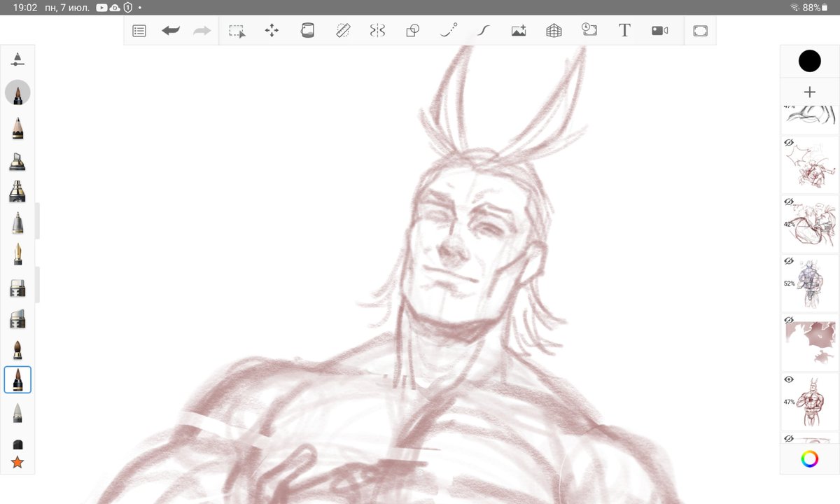
Task: Tap the 19:02 clock in status bar
Action: coord(25,8)
